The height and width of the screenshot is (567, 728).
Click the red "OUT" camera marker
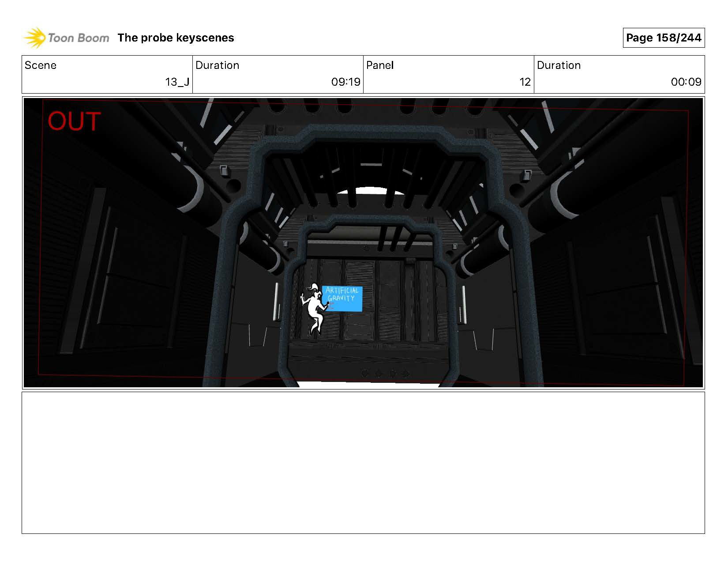74,121
